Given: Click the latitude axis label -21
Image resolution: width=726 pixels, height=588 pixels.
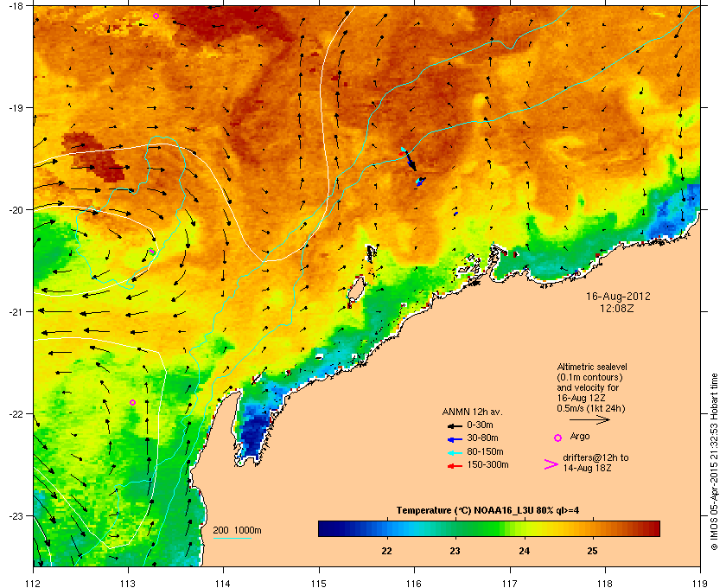Looking at the screenshot, I should point(15,311).
